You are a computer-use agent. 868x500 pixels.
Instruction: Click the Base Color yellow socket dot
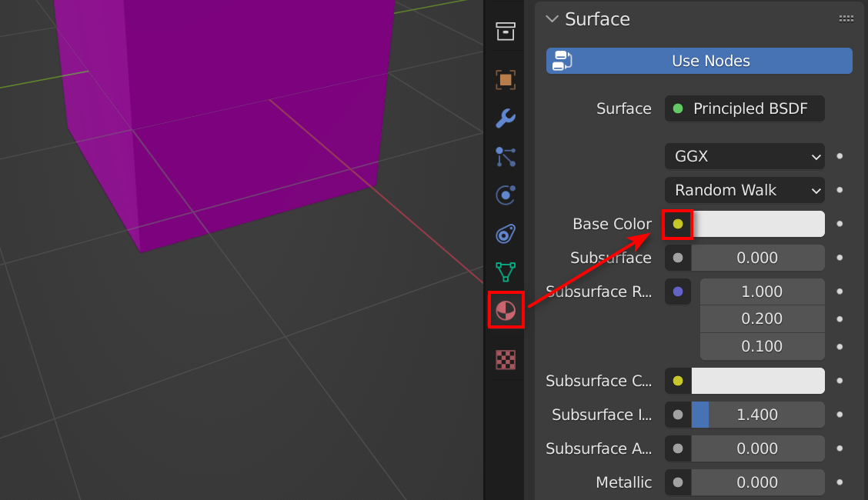tap(678, 224)
